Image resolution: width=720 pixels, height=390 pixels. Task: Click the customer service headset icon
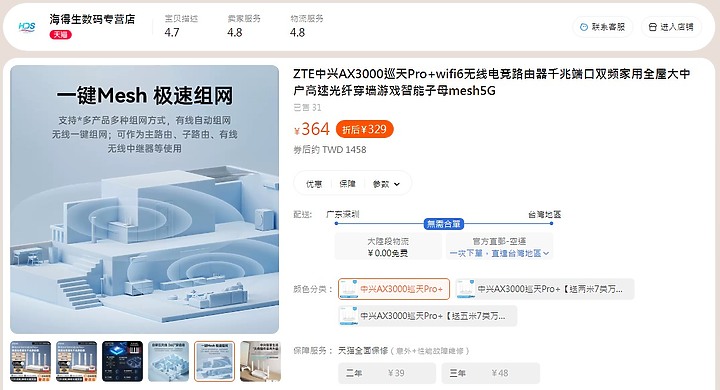click(x=584, y=27)
